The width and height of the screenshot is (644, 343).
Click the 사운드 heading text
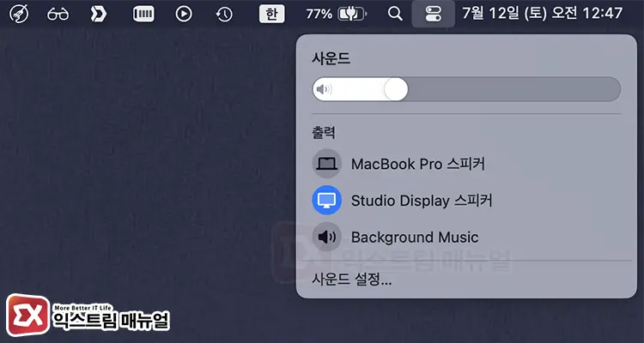point(331,58)
